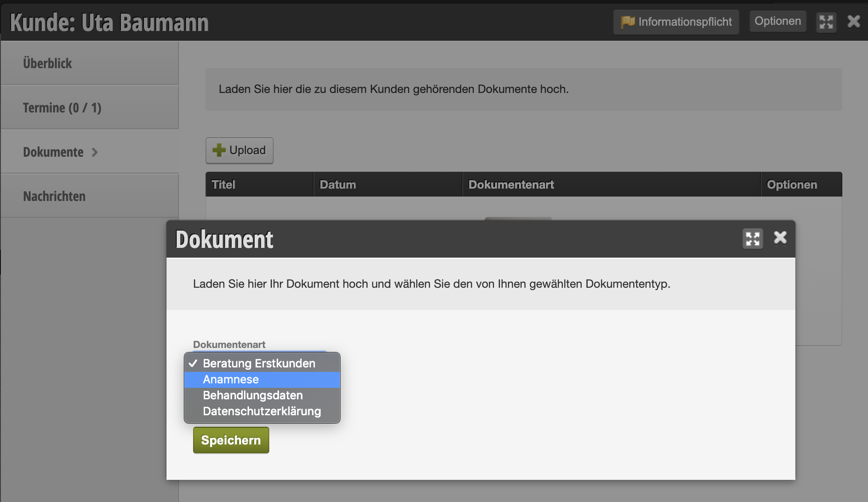Choose Behandlungsdaten in Dokumentenart list
This screenshot has height=502, width=868.
coord(262,395)
